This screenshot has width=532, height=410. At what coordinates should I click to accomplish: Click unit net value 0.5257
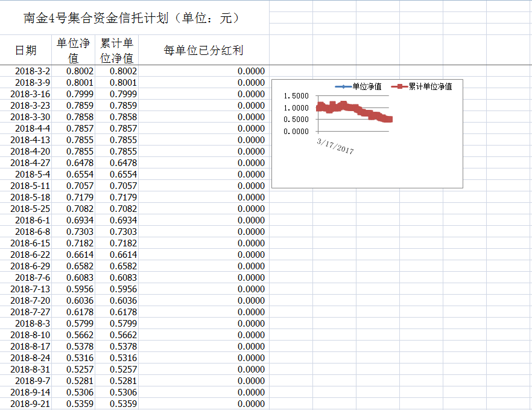(74, 370)
